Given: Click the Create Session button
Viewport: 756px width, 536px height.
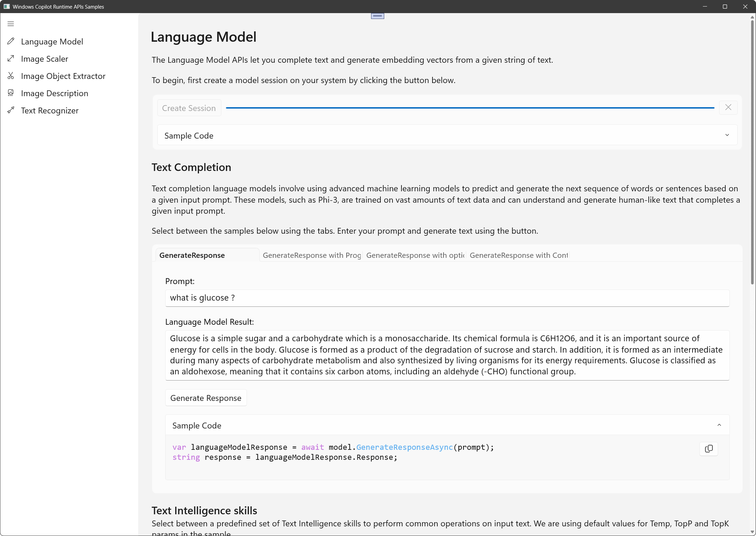Looking at the screenshot, I should [x=189, y=108].
